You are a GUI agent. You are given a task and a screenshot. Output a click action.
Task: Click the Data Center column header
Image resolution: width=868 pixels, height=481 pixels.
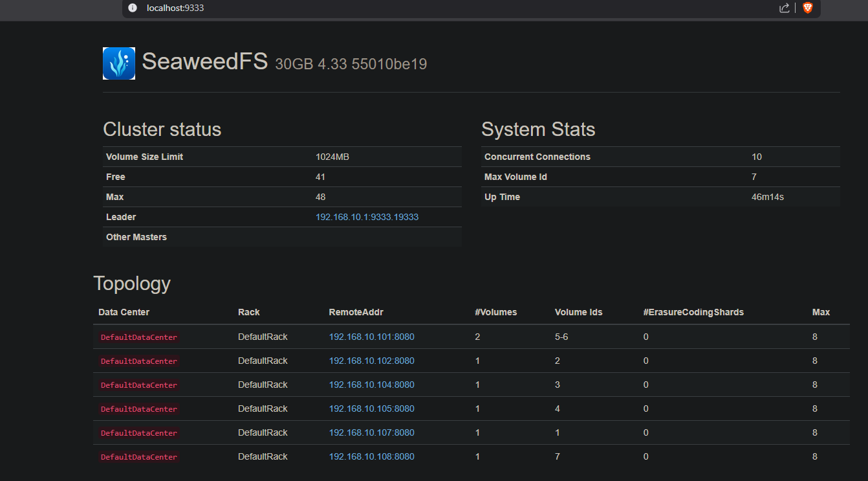click(x=124, y=312)
